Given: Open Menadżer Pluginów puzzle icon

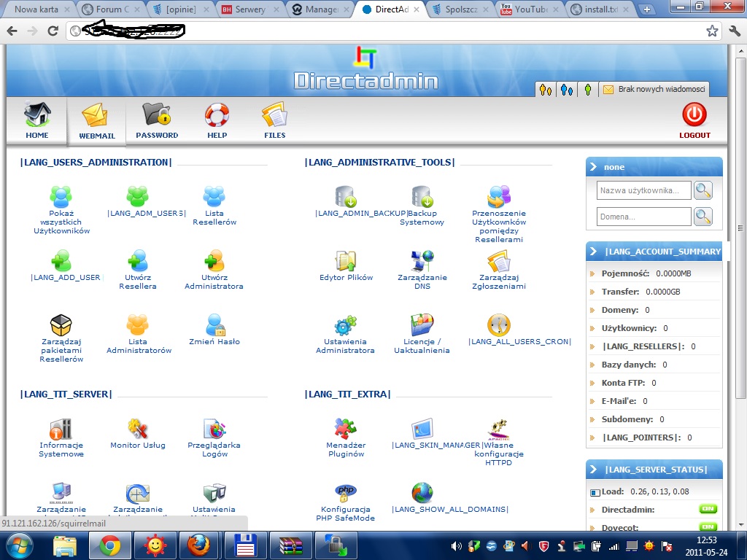Looking at the screenshot, I should (346, 429).
